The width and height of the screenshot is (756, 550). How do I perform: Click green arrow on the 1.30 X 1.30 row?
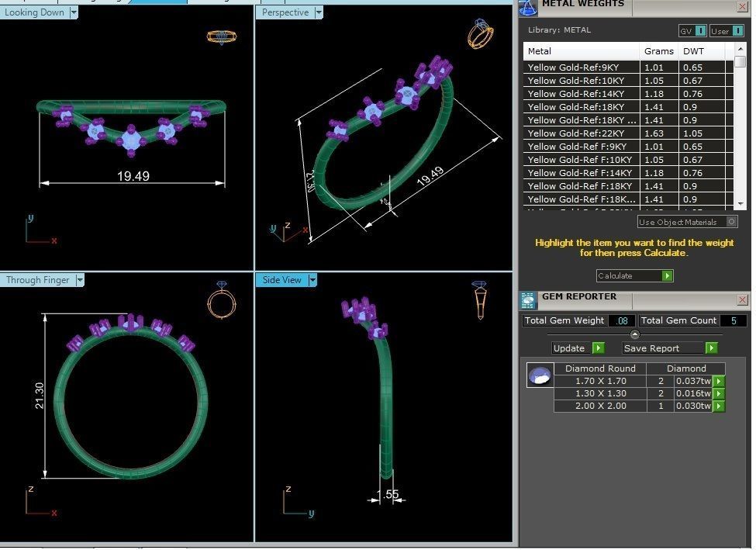tap(718, 393)
